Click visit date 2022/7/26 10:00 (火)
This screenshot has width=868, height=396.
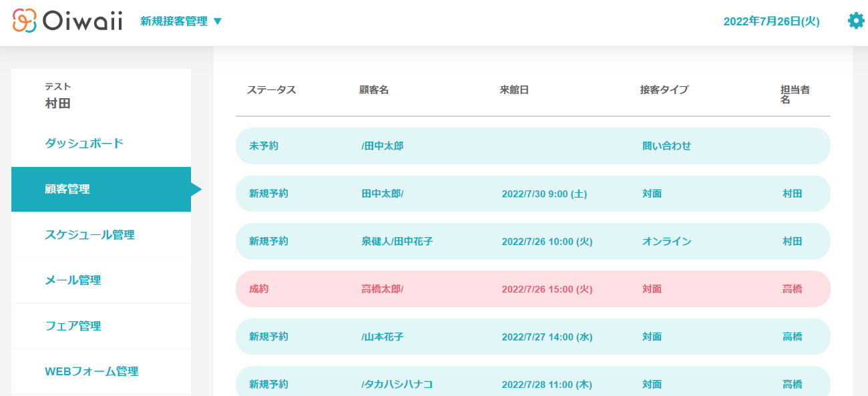pyautogui.click(x=547, y=241)
